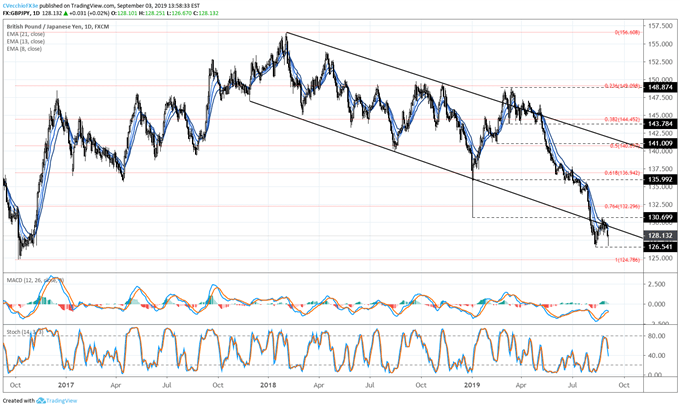
Task: Select the Fibonacci 0.764(132.296) label
Action: (x=622, y=206)
